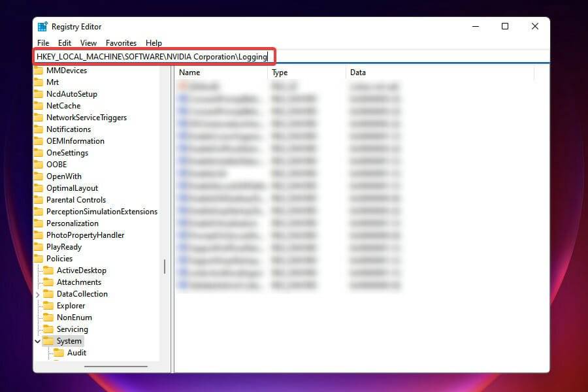Open the File menu
This screenshot has width=588, height=392.
(x=42, y=42)
